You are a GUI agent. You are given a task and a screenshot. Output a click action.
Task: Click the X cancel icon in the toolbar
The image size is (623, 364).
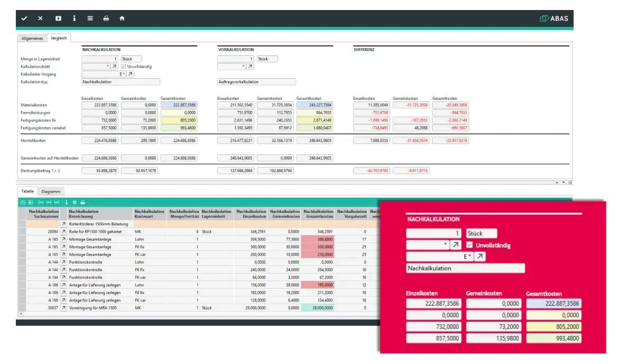40,18
